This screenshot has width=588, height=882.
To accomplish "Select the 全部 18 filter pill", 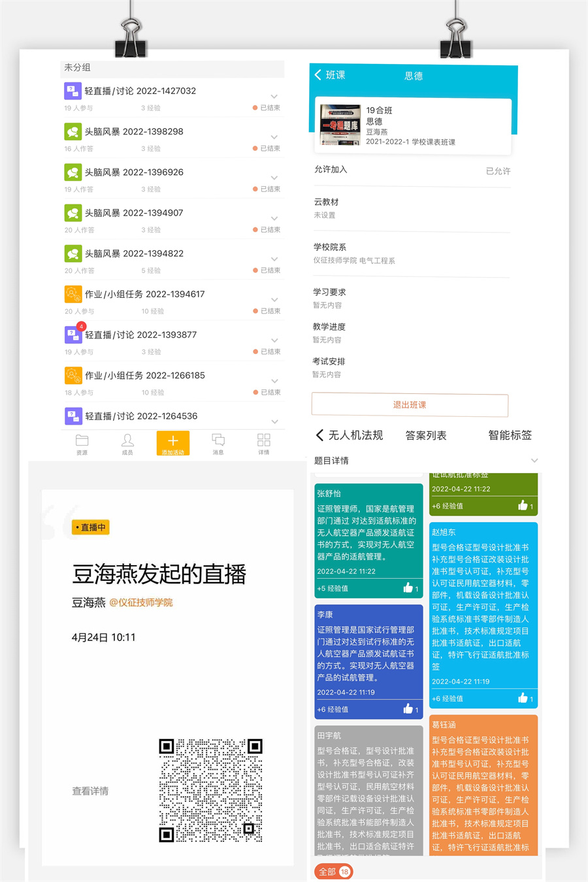I will coord(334,872).
